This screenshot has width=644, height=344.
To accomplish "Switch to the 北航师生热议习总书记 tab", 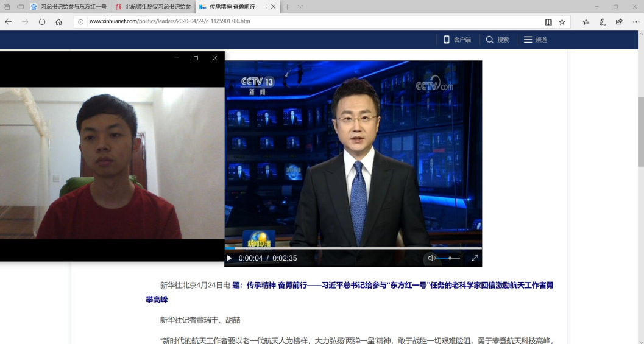I will point(153,7).
